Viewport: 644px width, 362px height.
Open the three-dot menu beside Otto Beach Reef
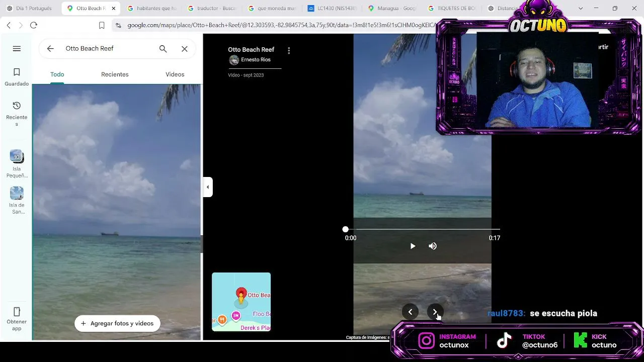[289, 50]
